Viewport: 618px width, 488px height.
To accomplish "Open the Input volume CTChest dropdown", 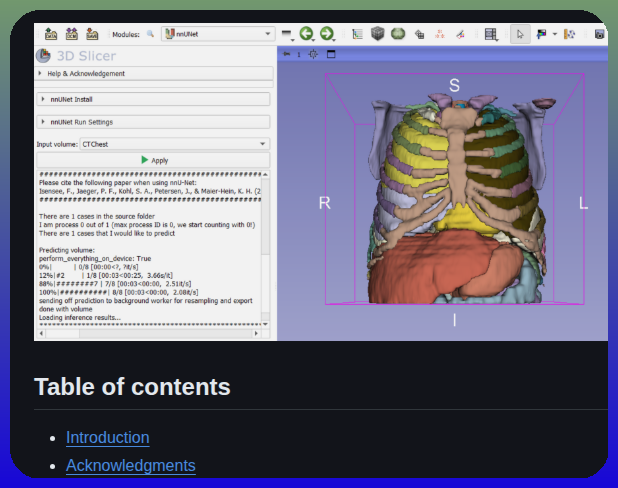I will tap(175, 144).
